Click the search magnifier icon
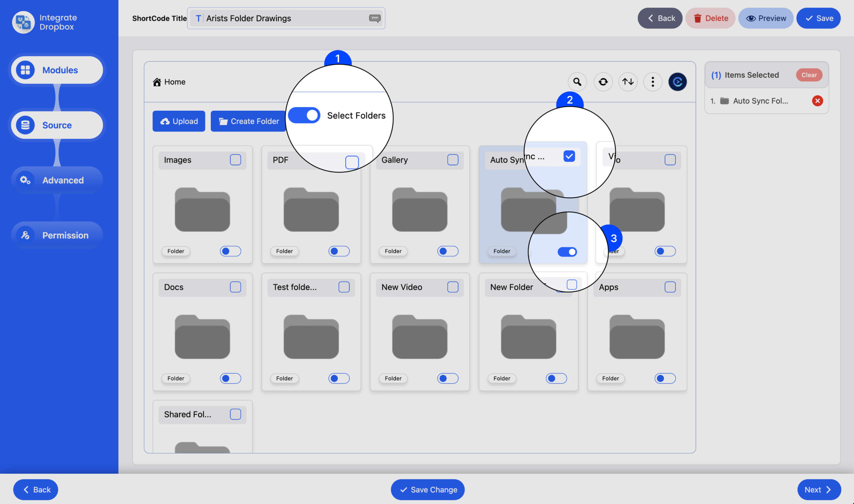The image size is (854, 504). (x=577, y=82)
